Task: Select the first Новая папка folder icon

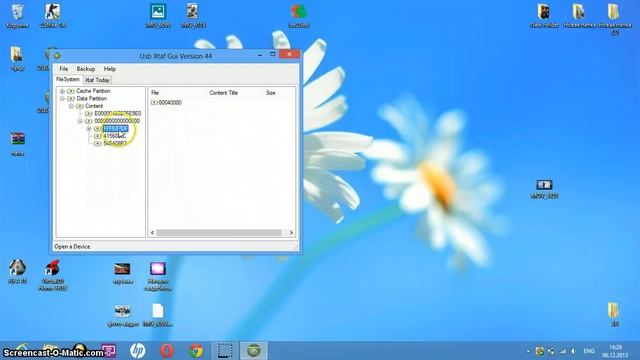Action: tap(579, 16)
